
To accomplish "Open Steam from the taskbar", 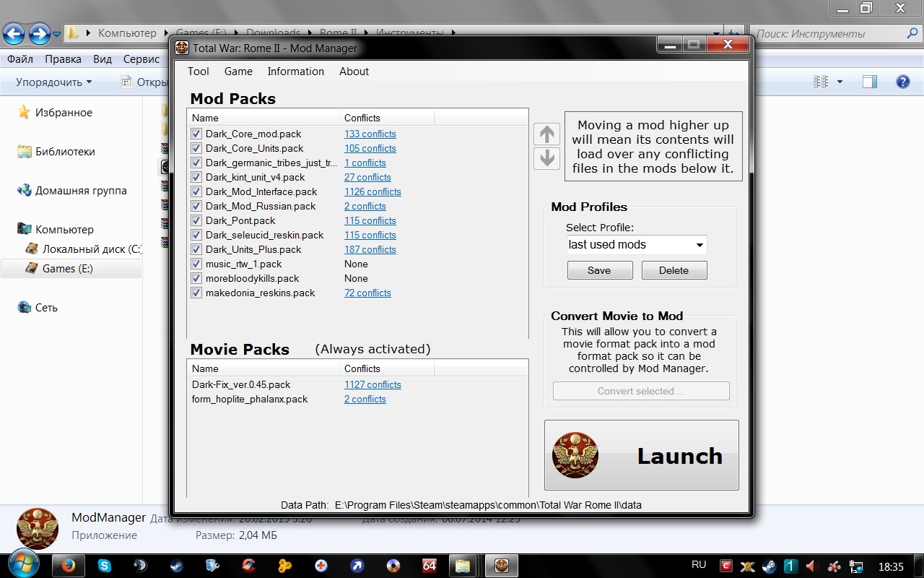I will pos(176,566).
